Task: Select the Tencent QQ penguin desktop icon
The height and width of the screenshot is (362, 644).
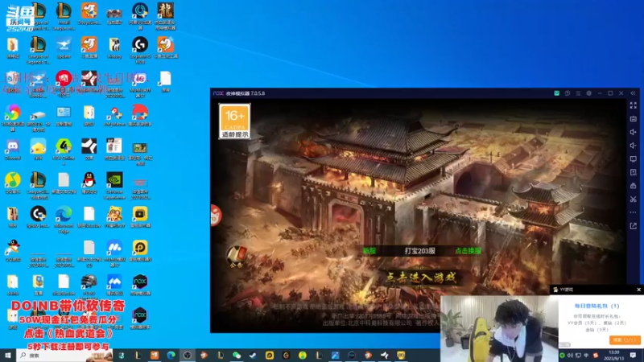Action: (x=89, y=183)
